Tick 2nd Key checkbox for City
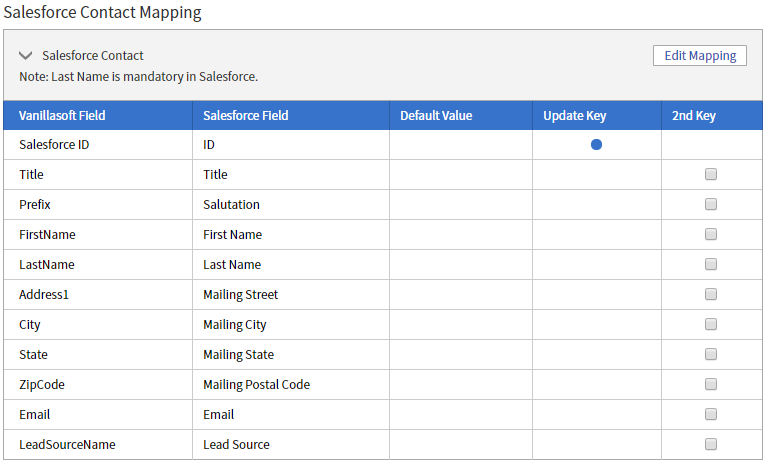Screen dimensions: 768x466 click(x=711, y=324)
